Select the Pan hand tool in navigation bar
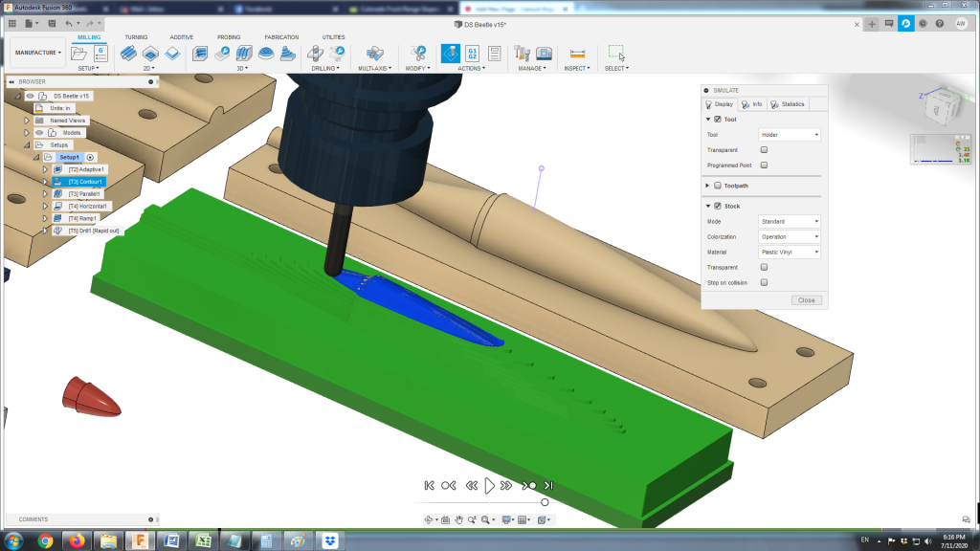Viewport: 980px width, 551px height. click(458, 519)
